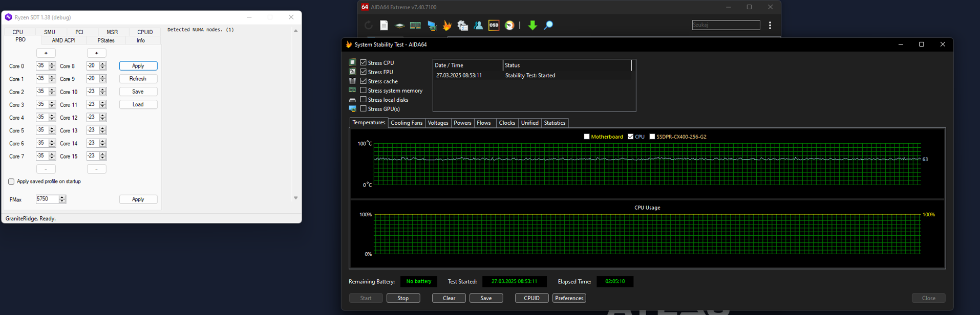Image resolution: width=980 pixels, height=315 pixels.
Task: Click the blue user silhouette icon
Action: (x=478, y=26)
